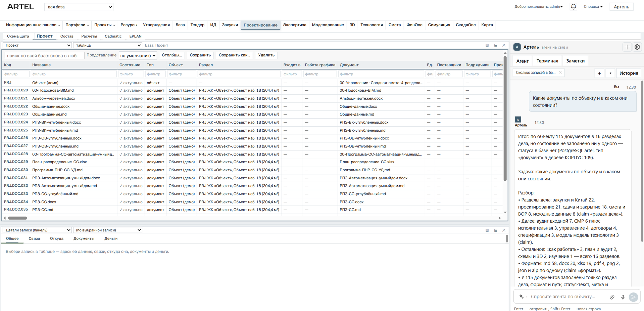Click the Удалить button

point(266,55)
